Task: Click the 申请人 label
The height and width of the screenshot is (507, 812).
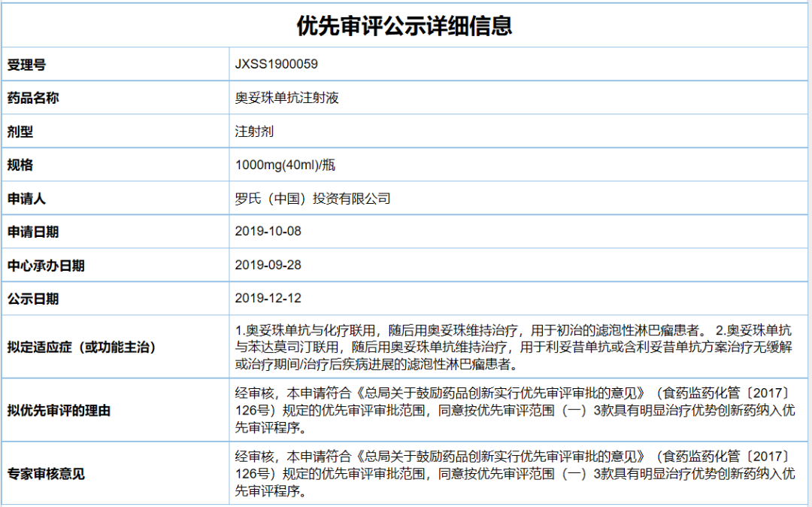Action: [x=26, y=199]
